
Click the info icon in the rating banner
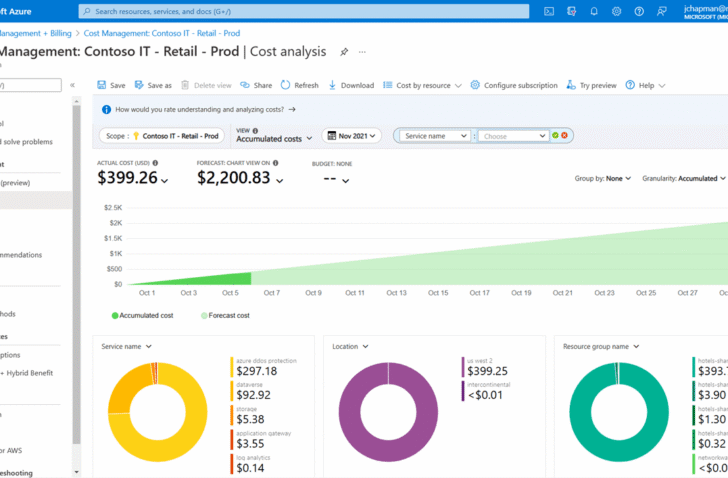pyautogui.click(x=106, y=110)
